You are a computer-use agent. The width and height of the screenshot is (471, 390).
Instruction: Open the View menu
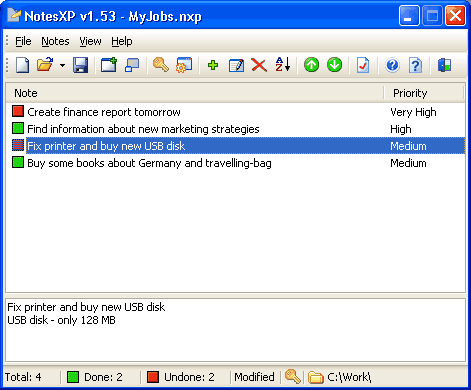[90, 41]
